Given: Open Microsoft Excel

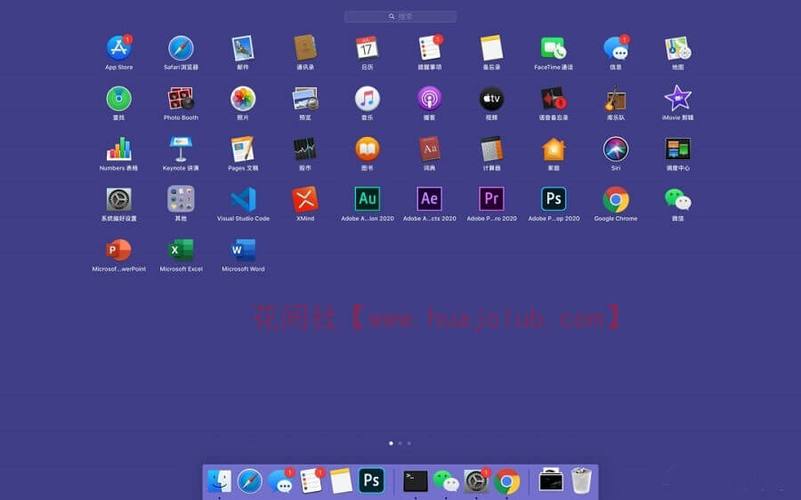Looking at the screenshot, I should [x=181, y=250].
